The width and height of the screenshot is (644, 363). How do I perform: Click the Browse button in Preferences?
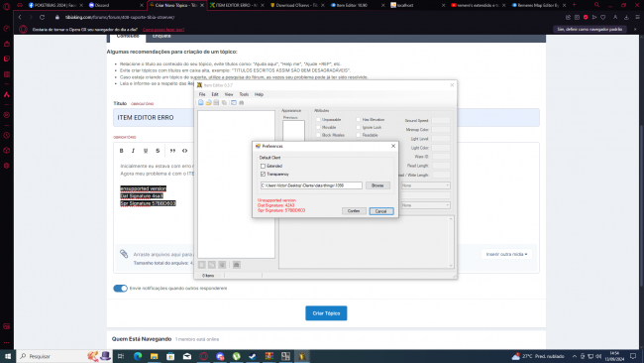click(x=377, y=185)
